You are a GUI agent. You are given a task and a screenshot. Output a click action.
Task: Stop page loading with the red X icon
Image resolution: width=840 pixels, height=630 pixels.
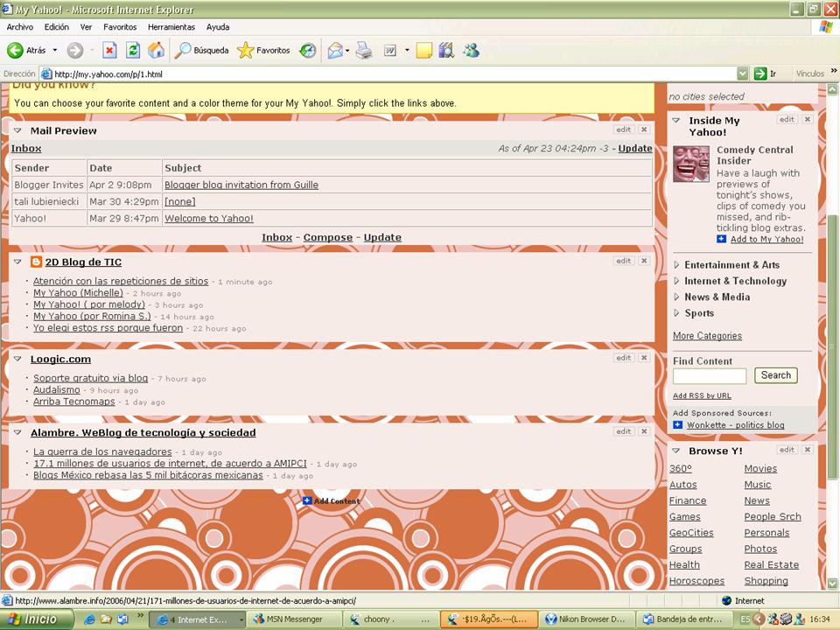110,51
